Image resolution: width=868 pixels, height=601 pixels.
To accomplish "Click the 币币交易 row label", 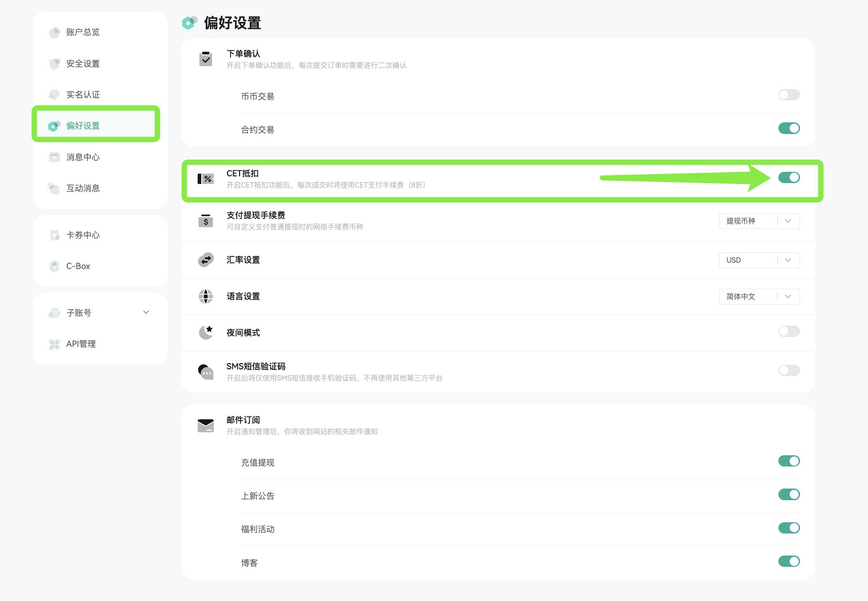I will pos(258,96).
